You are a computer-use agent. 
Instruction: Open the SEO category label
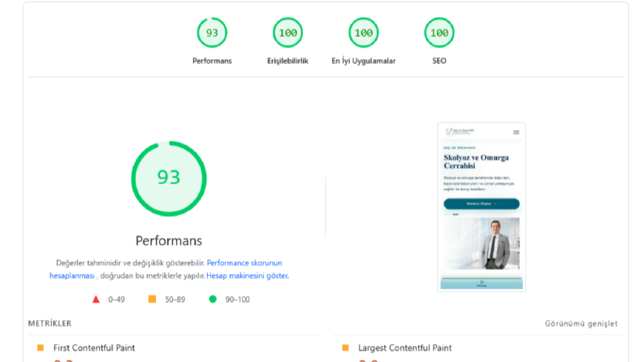439,61
